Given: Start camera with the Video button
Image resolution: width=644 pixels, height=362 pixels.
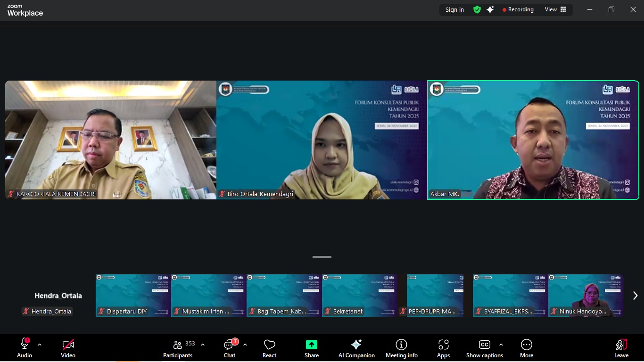Looking at the screenshot, I should 68,348.
